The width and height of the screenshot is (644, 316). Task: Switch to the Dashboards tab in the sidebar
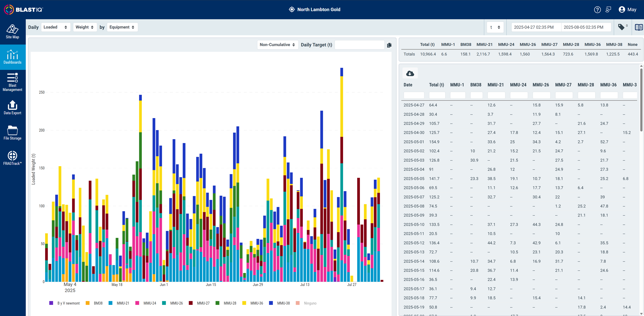pos(12,57)
